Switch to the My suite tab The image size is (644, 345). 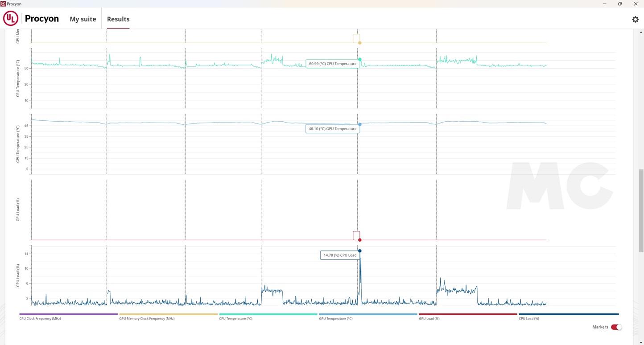(83, 19)
